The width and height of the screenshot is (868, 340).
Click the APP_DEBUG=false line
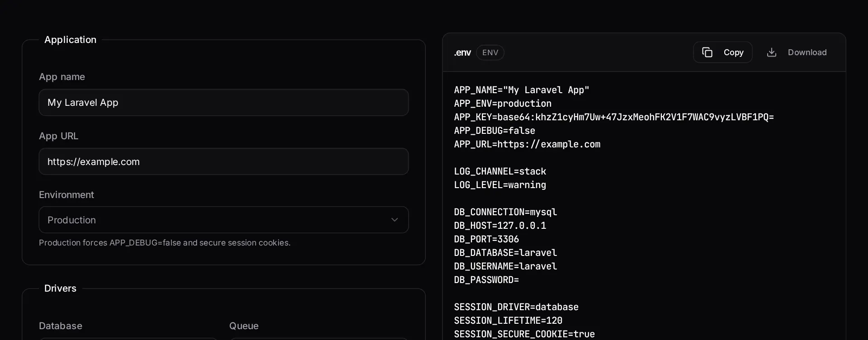[x=495, y=131]
